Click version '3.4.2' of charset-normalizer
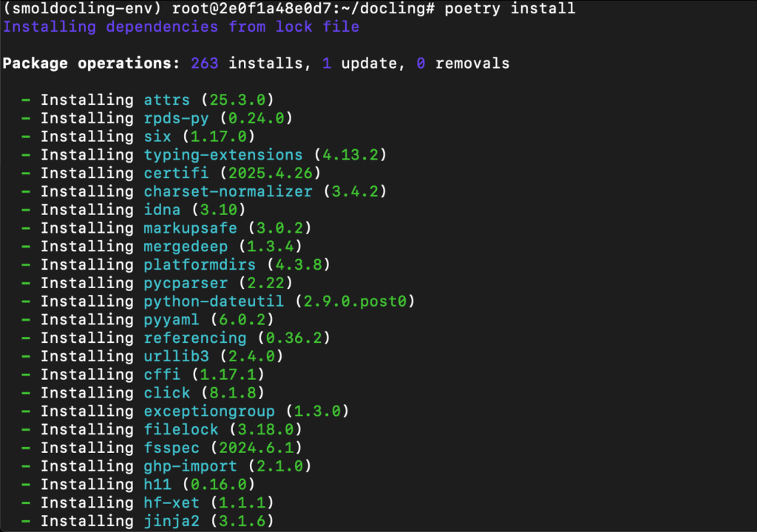The image size is (757, 532). coord(356,191)
